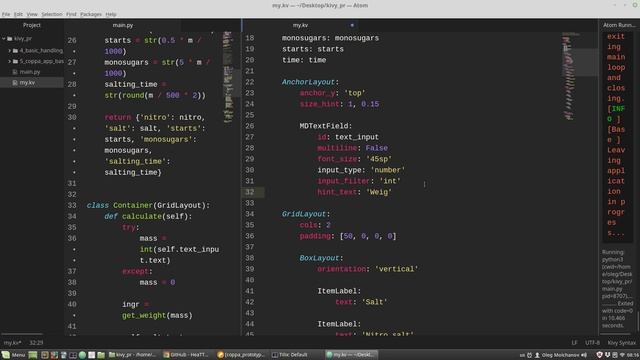Click line number 26 in my.kv gutter
The height and width of the screenshot is (360, 640).
point(250,126)
